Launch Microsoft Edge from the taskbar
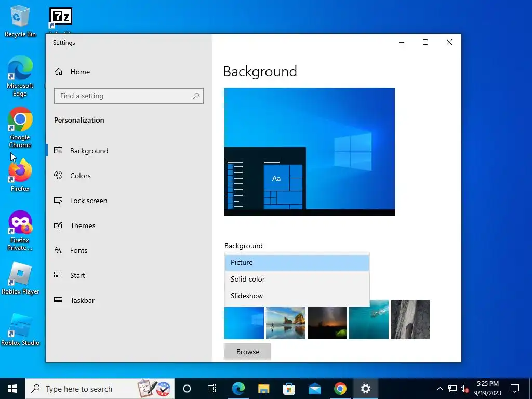This screenshot has width=532, height=399. pyautogui.click(x=238, y=389)
